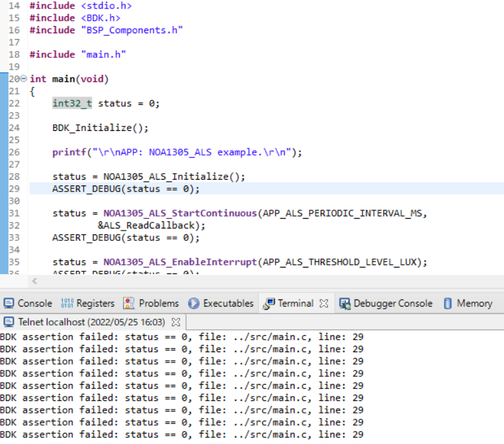Click the Telnet session monitor icon

8,322
